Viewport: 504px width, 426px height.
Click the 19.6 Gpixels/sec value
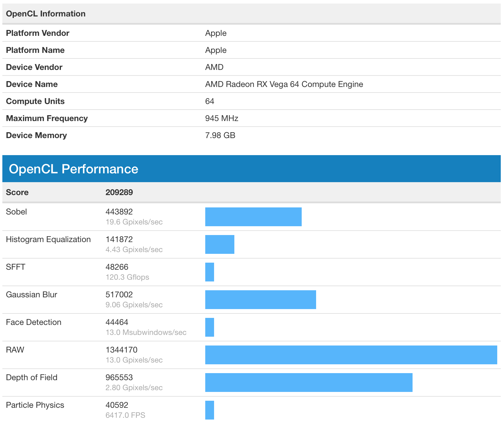[x=134, y=222]
